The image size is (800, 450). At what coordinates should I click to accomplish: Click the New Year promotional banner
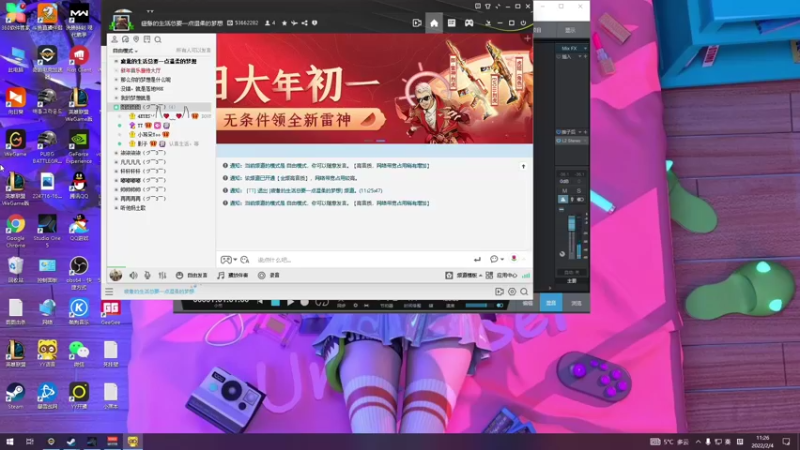click(374, 89)
